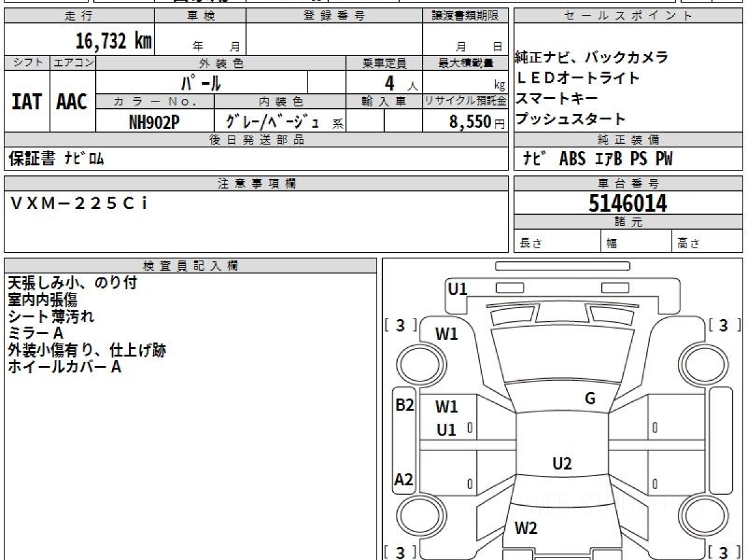Click the 内装色 label

tap(281, 101)
